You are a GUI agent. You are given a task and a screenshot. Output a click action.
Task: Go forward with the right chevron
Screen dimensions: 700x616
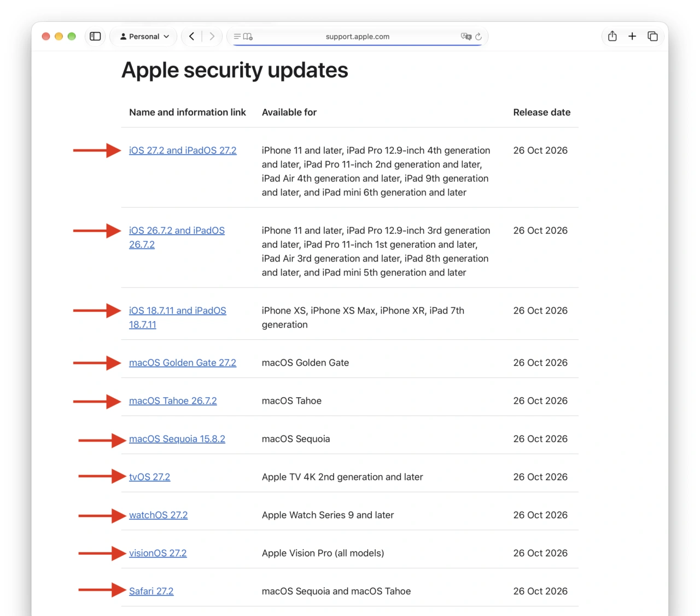(212, 37)
